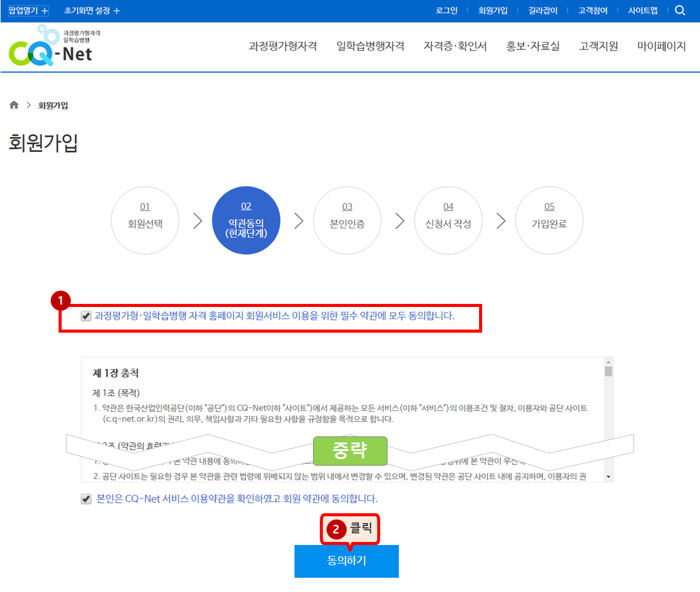This screenshot has height=592, width=700.
Task: Open 고객참여 link in top bar
Action: (593, 11)
